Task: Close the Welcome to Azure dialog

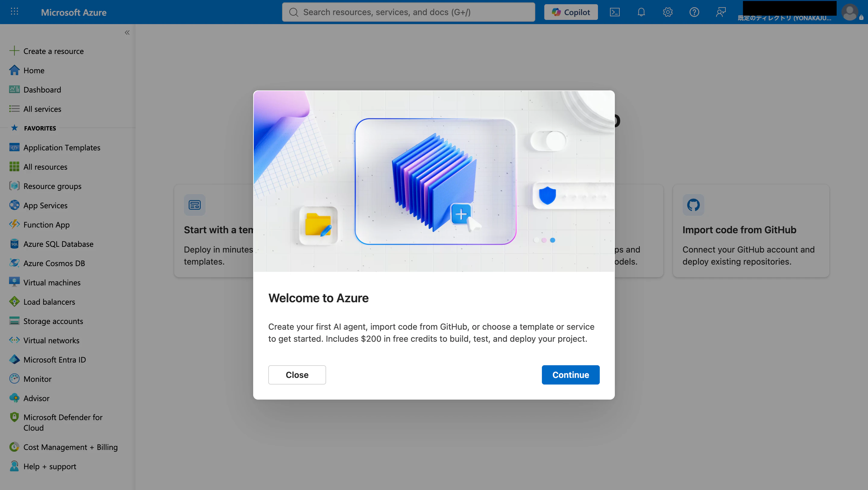Action: click(x=297, y=375)
